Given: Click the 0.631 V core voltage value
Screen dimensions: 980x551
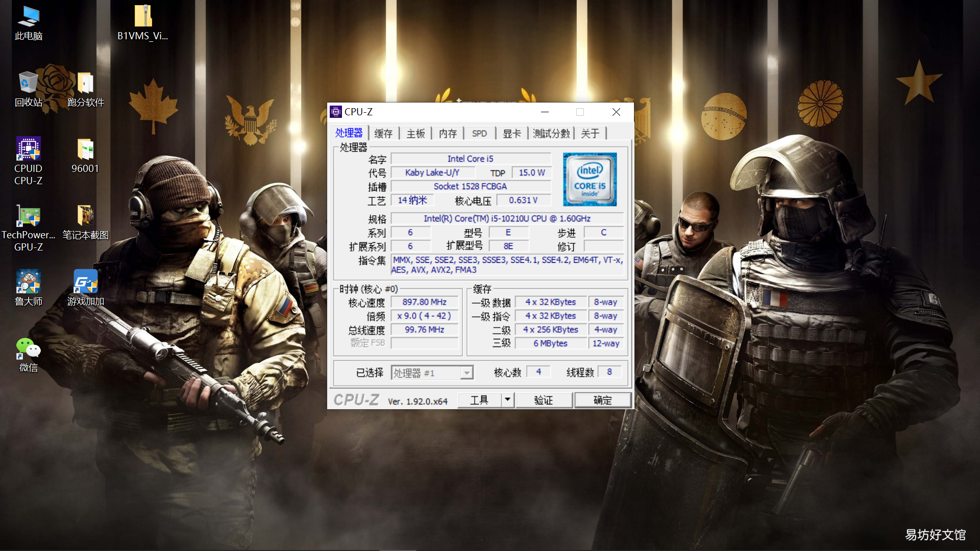Looking at the screenshot, I should [x=523, y=200].
